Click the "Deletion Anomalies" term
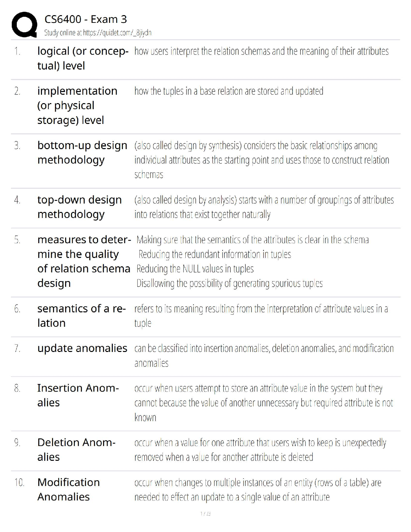Image resolution: width=411 pixels, height=532 pixels. pos(76,450)
